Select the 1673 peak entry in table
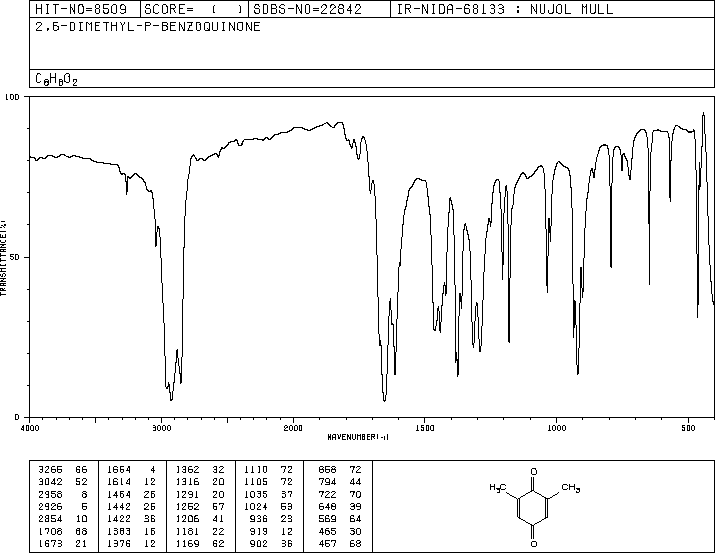The image size is (715, 553). pyautogui.click(x=62, y=544)
